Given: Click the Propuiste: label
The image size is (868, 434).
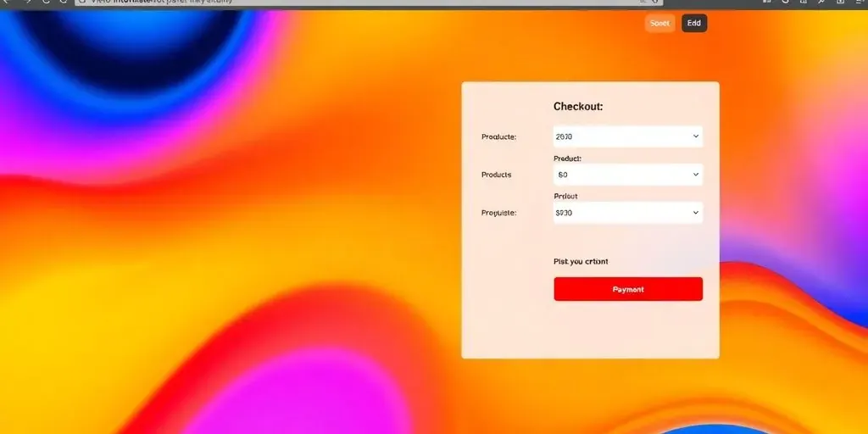Looking at the screenshot, I should (x=498, y=213).
